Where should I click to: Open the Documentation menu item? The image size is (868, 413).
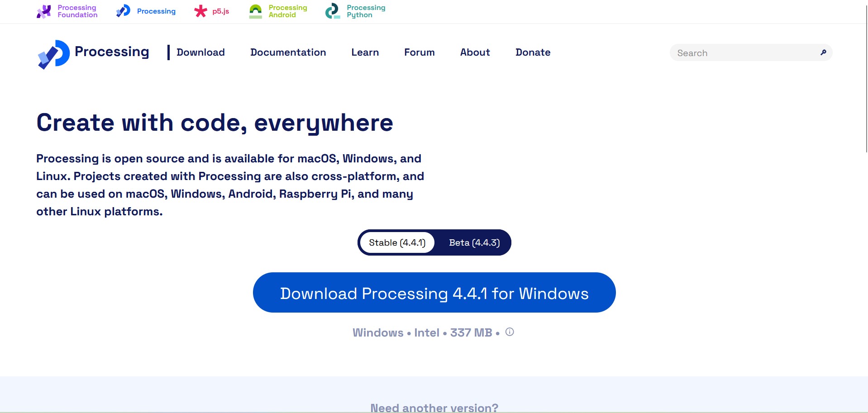coord(288,52)
